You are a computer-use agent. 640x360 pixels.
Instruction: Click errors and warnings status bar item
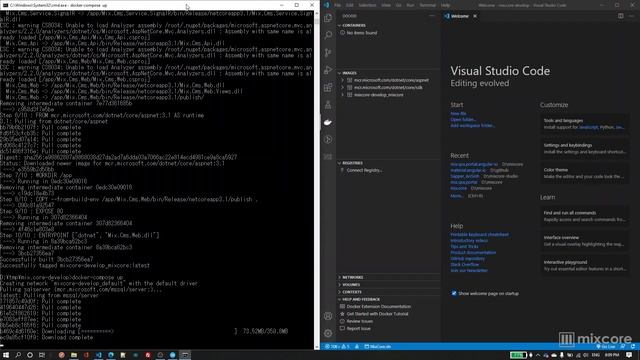(x=338, y=347)
